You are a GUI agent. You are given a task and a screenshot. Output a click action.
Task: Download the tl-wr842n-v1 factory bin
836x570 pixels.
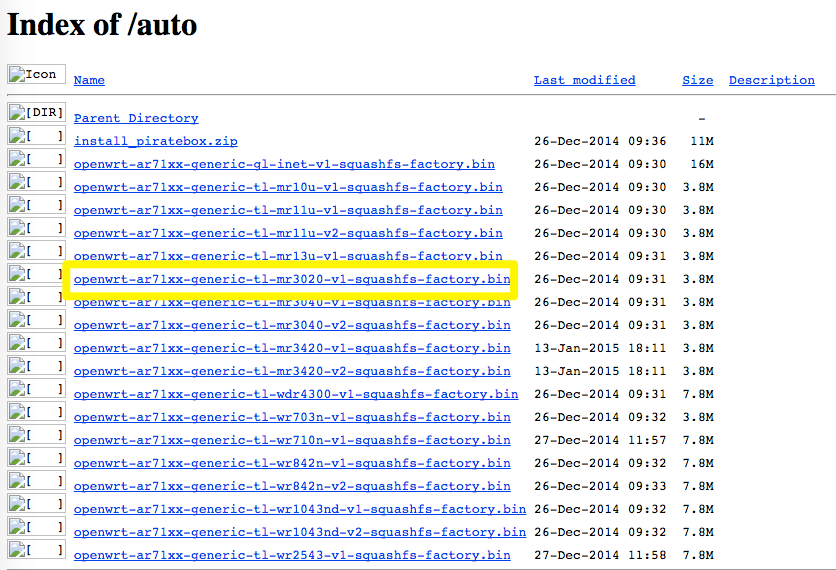tap(292, 462)
